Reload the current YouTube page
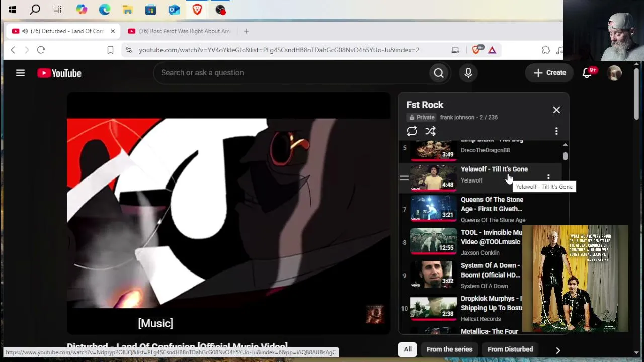This screenshot has width=644, height=362. point(41,50)
